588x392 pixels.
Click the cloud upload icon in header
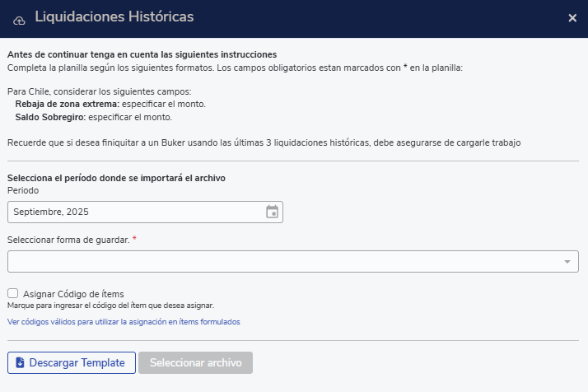tap(20, 18)
